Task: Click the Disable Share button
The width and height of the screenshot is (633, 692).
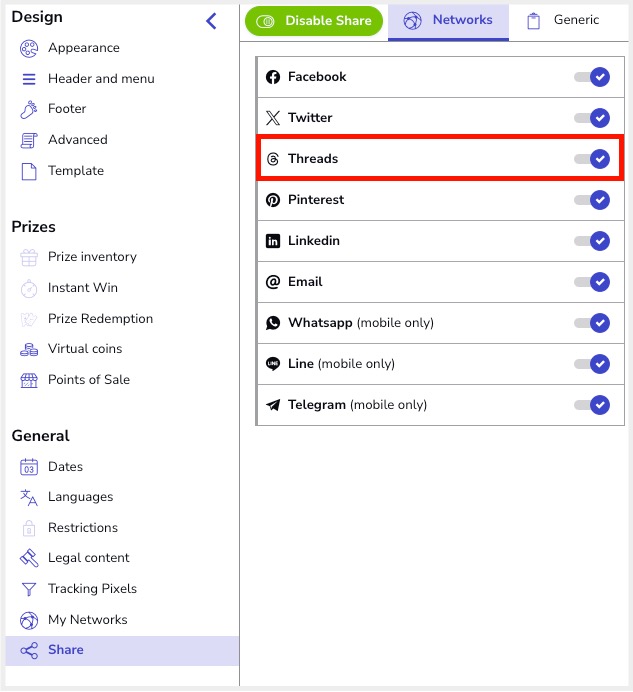Action: pos(314,21)
